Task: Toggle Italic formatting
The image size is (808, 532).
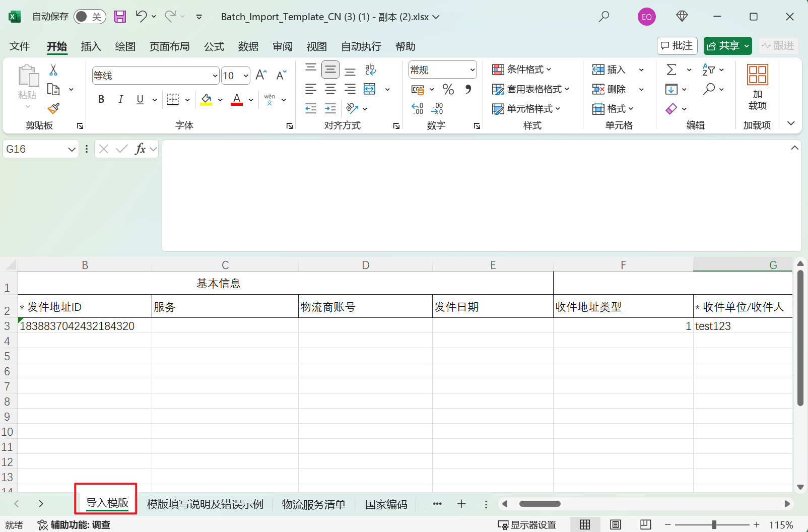Action: tap(120, 99)
